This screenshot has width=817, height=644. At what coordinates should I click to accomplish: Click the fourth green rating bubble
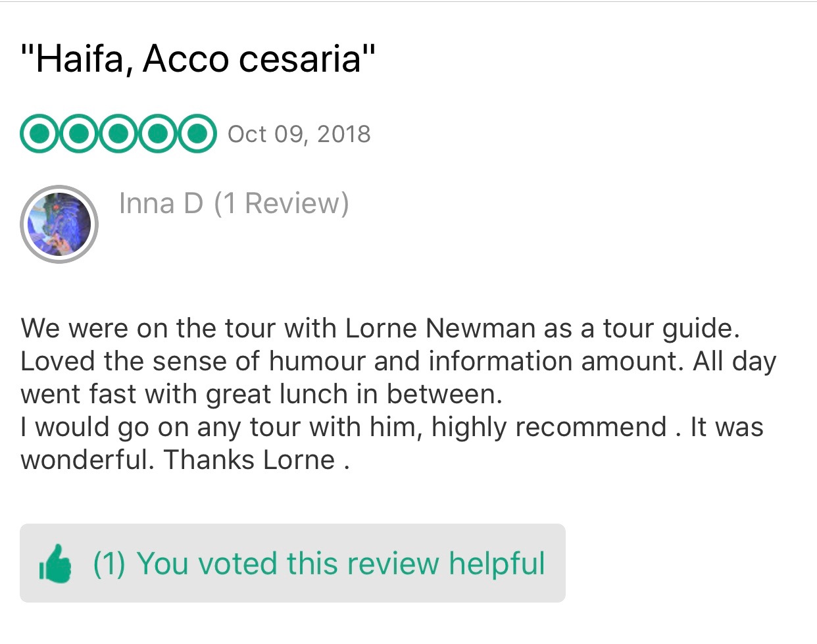click(x=157, y=134)
